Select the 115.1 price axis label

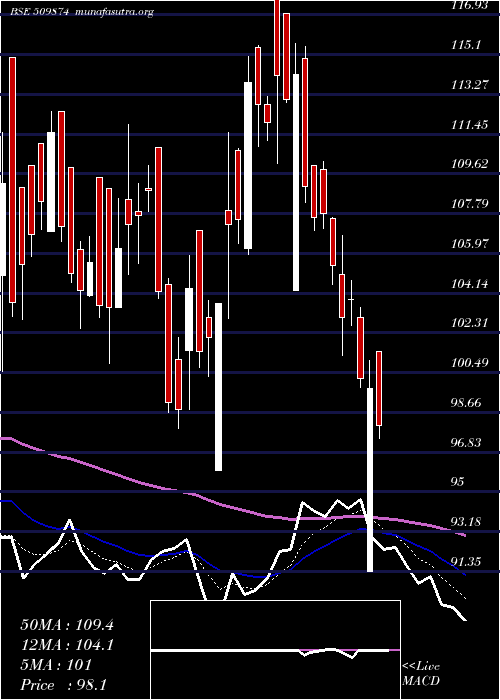coord(464,45)
